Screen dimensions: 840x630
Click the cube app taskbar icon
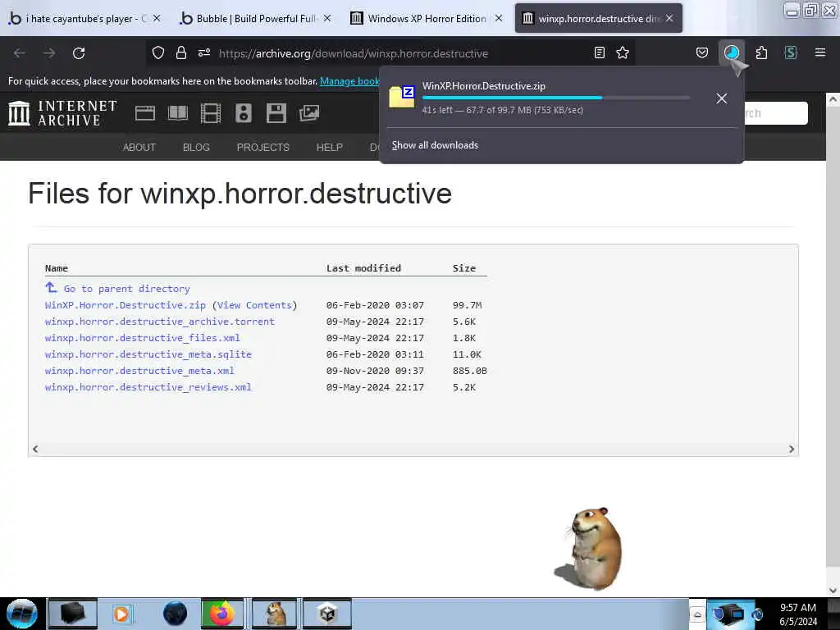(x=327, y=614)
